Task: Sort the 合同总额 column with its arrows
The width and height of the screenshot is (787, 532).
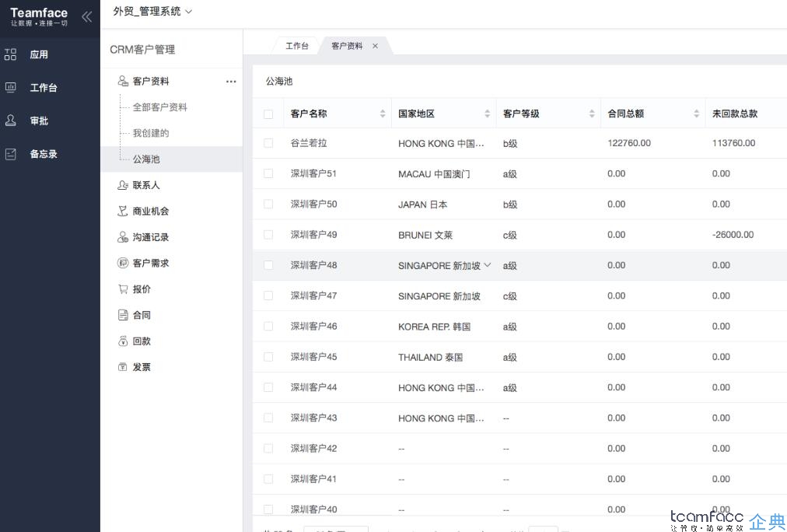Action: pos(696,113)
